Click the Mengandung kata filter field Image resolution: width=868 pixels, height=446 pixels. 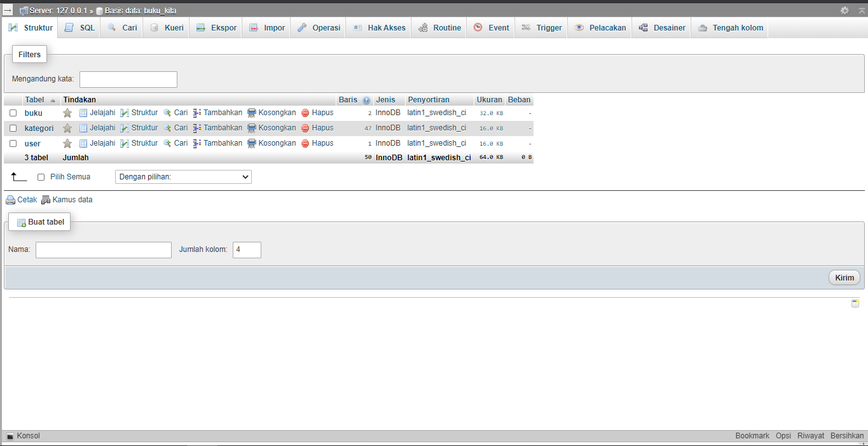point(128,80)
